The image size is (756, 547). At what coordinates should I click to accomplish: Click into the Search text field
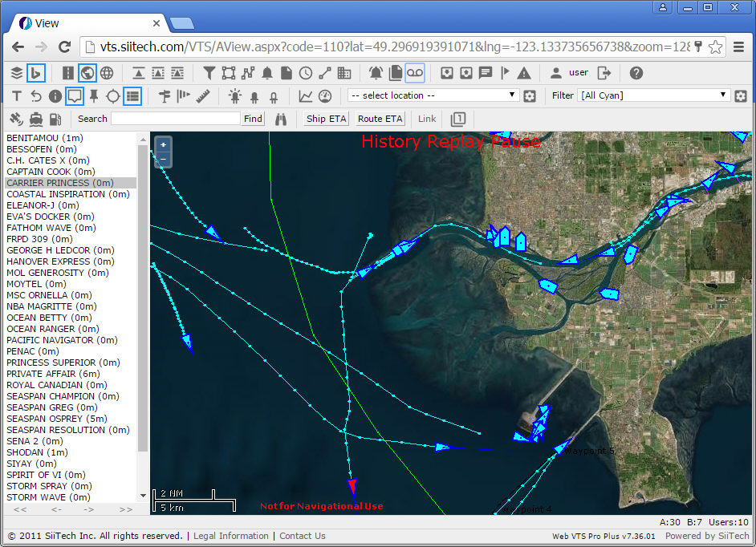pos(176,119)
